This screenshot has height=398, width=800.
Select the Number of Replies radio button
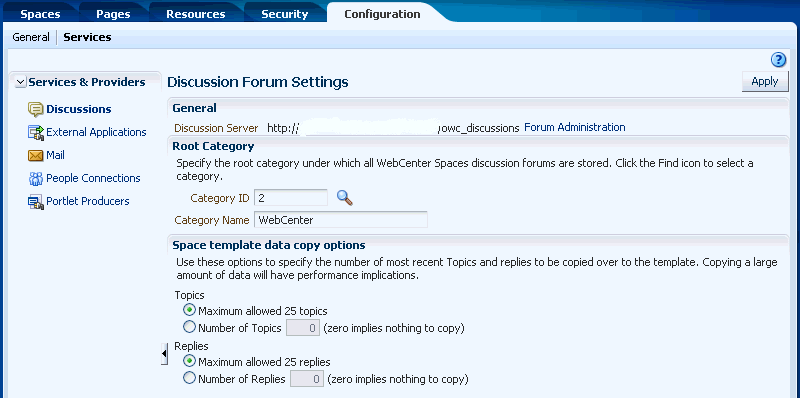click(x=189, y=378)
